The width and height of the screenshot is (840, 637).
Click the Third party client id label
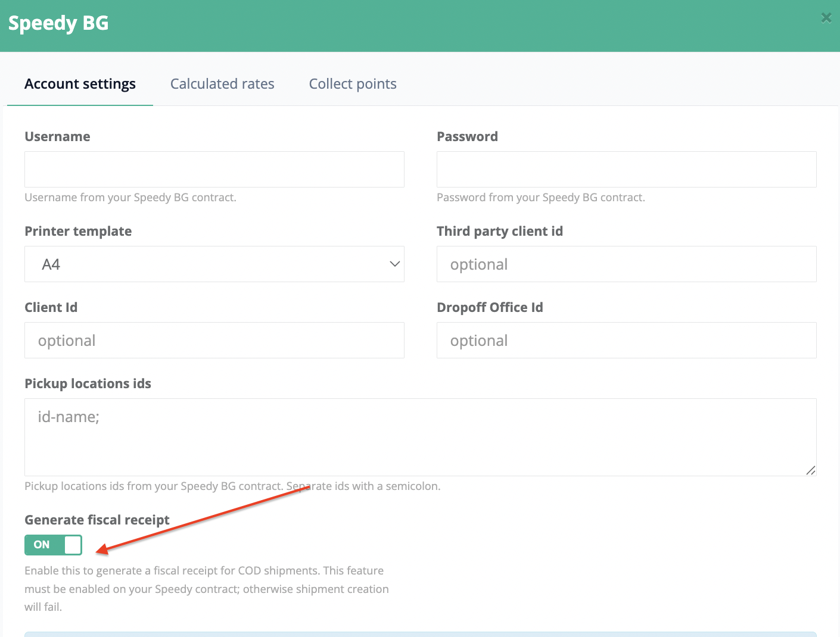pyautogui.click(x=500, y=231)
